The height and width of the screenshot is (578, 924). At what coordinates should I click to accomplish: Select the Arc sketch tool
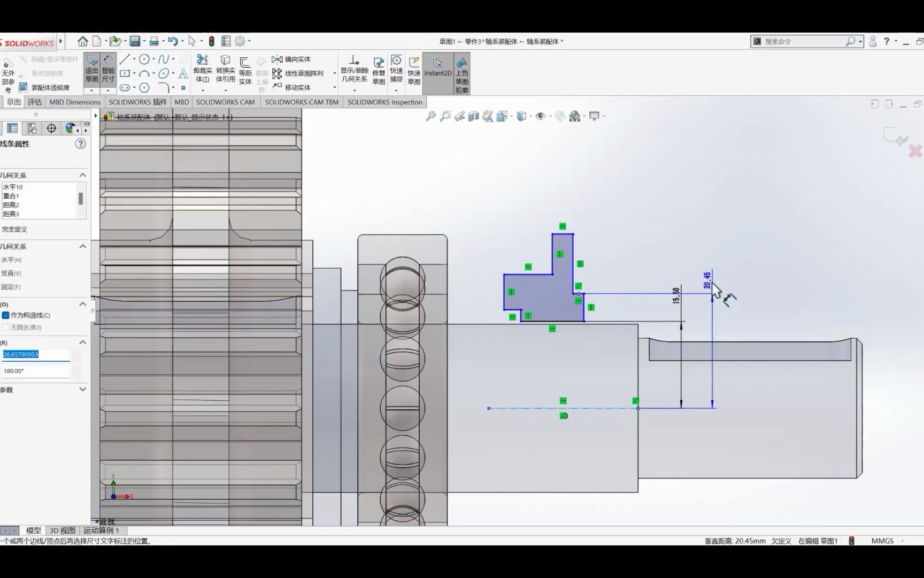point(144,73)
